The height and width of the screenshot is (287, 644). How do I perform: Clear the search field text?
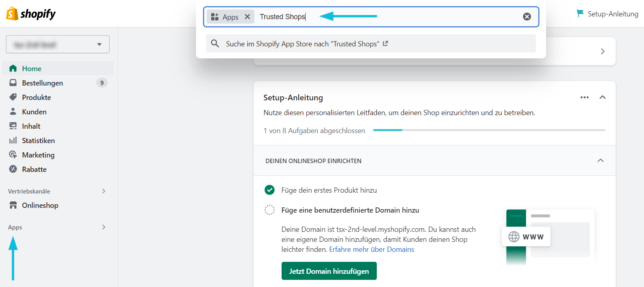527,16
